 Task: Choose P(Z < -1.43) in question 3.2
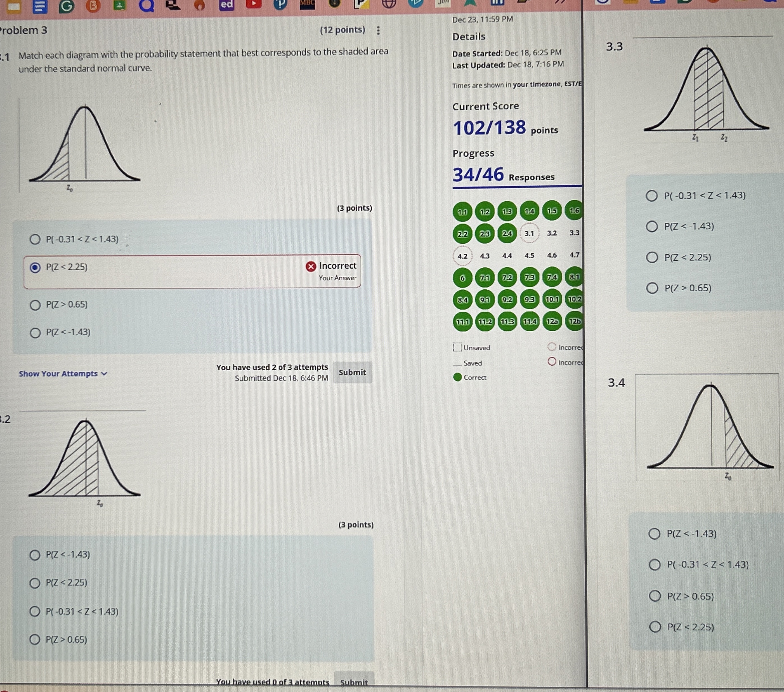tap(35, 555)
